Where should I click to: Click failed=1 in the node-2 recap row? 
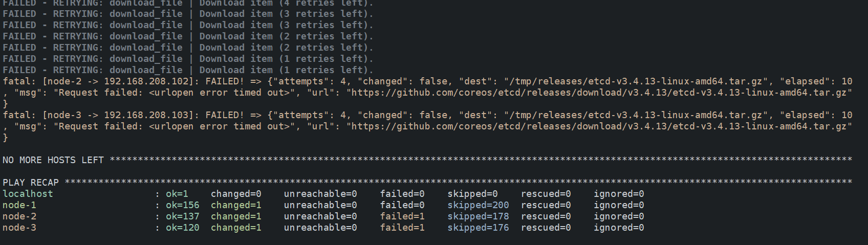402,216
